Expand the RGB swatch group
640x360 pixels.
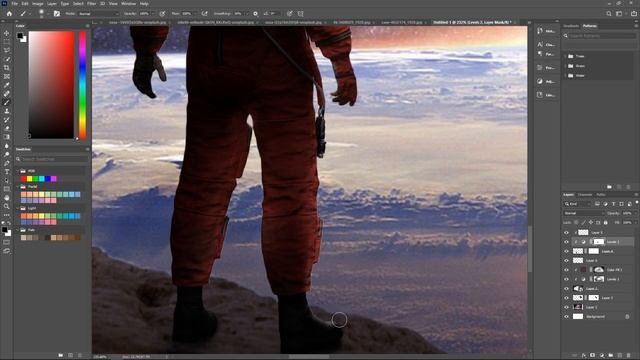pyautogui.click(x=18, y=171)
